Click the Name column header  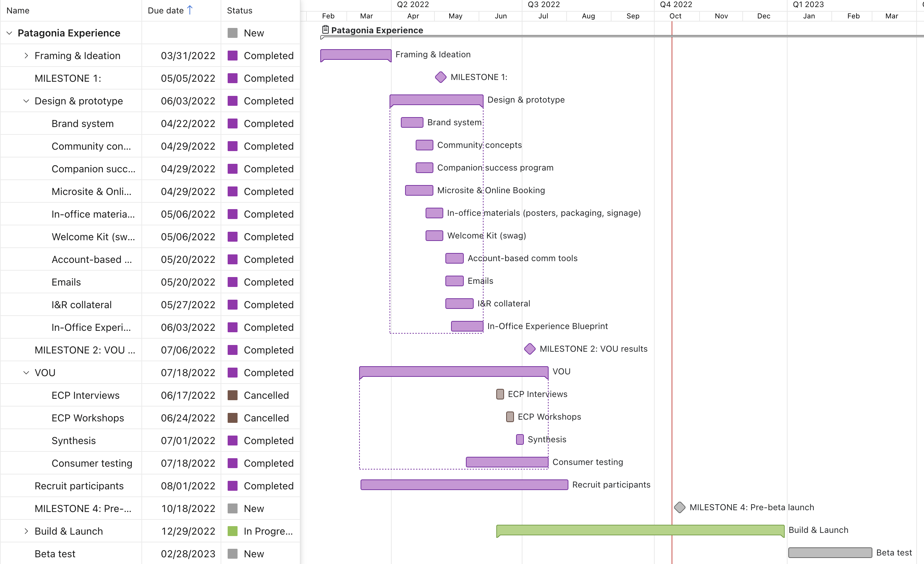[18, 11]
